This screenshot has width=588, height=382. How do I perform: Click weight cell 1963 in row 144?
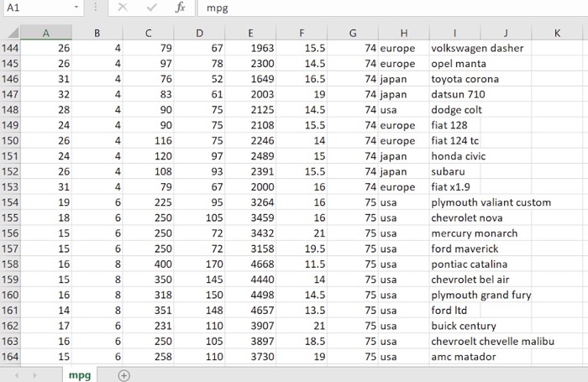[x=250, y=48]
